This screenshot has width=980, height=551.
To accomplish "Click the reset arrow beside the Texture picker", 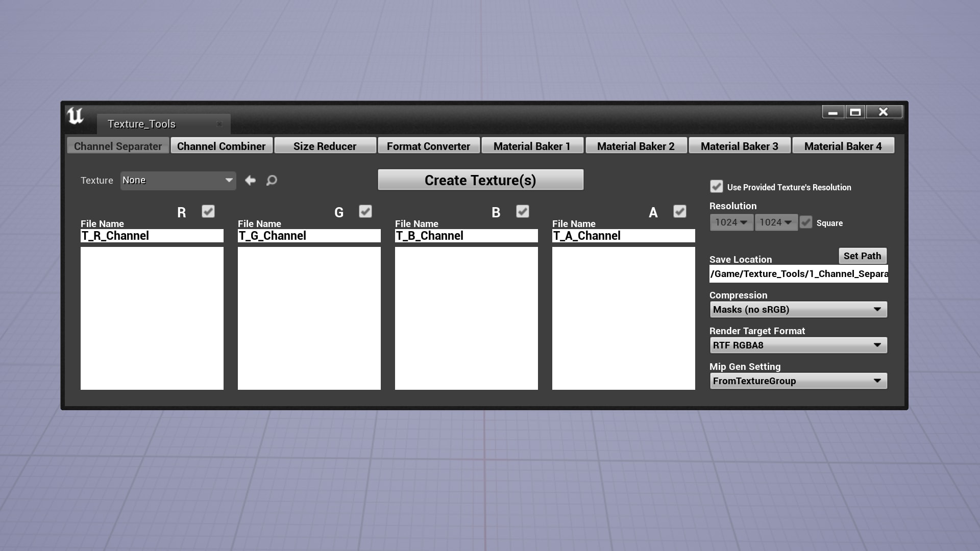I will (x=250, y=180).
